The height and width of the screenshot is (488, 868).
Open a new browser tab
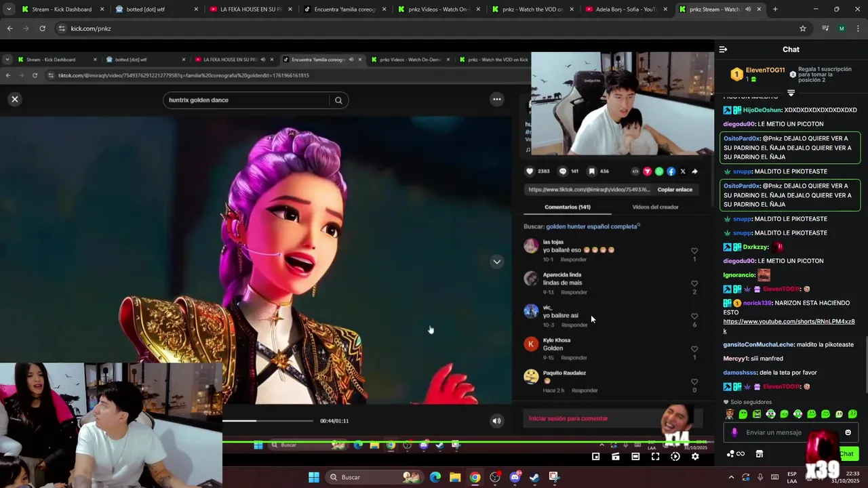(x=775, y=9)
